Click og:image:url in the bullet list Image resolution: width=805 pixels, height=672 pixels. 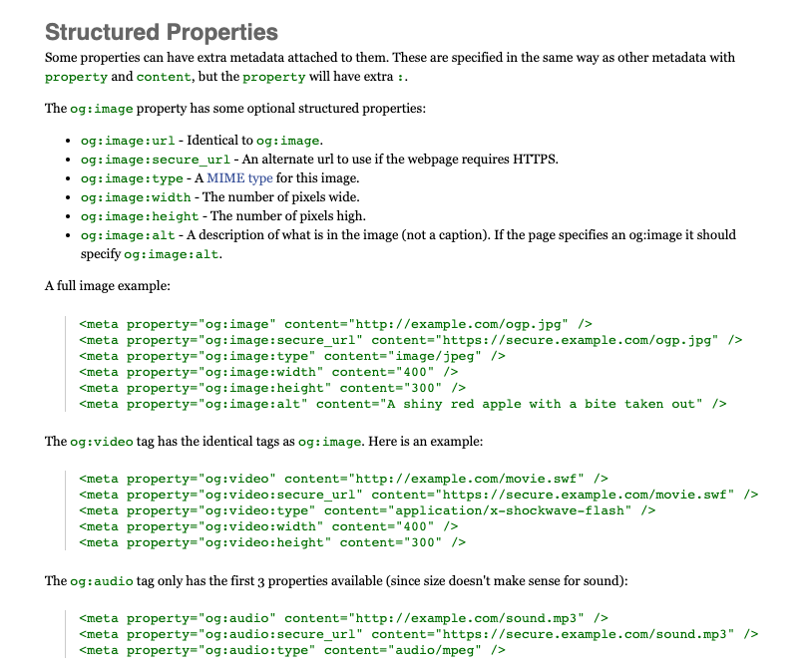128,141
